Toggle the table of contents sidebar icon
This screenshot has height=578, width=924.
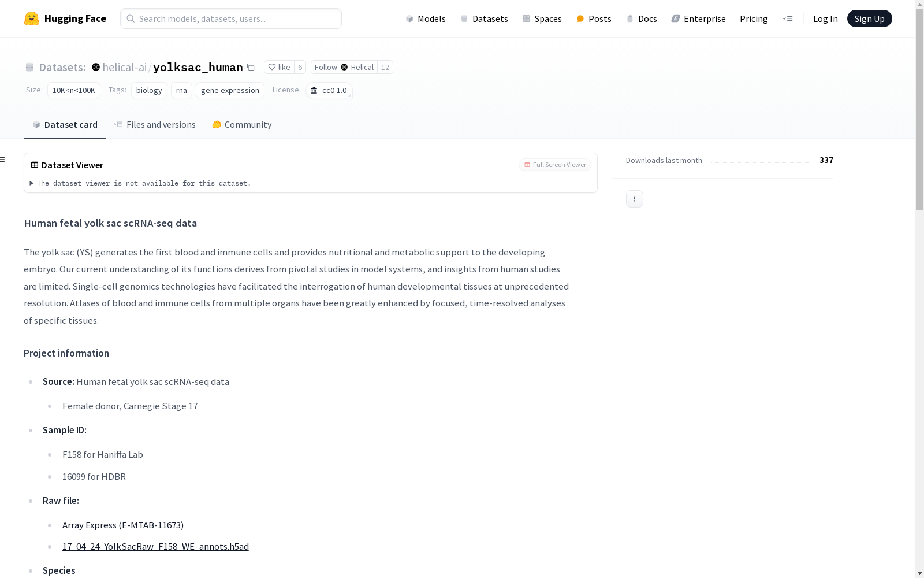click(x=3, y=160)
